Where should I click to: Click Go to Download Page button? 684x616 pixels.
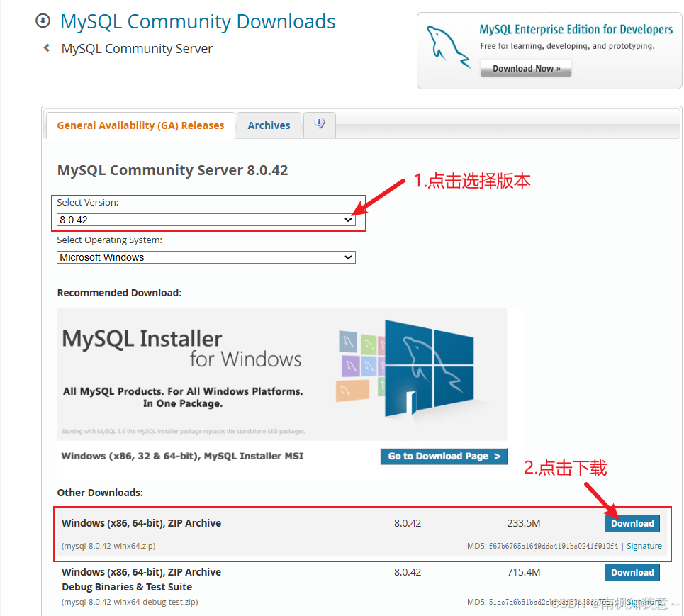pyautogui.click(x=444, y=457)
